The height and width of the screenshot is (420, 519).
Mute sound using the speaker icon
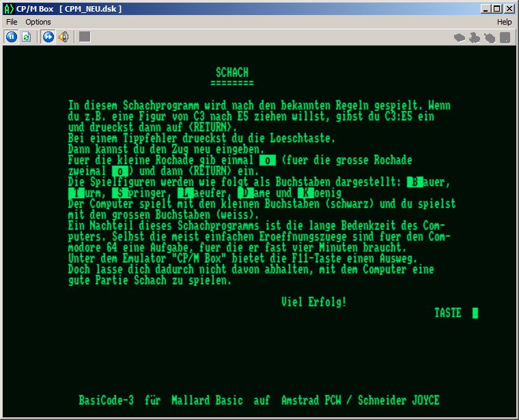pos(63,37)
